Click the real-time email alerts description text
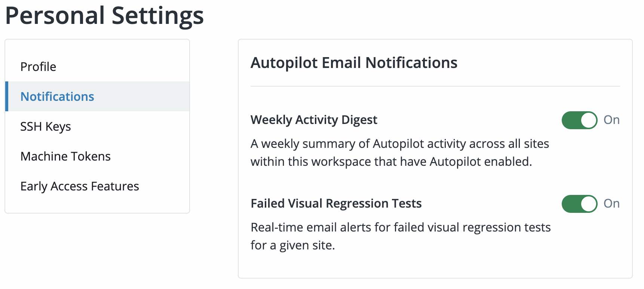 (400, 236)
